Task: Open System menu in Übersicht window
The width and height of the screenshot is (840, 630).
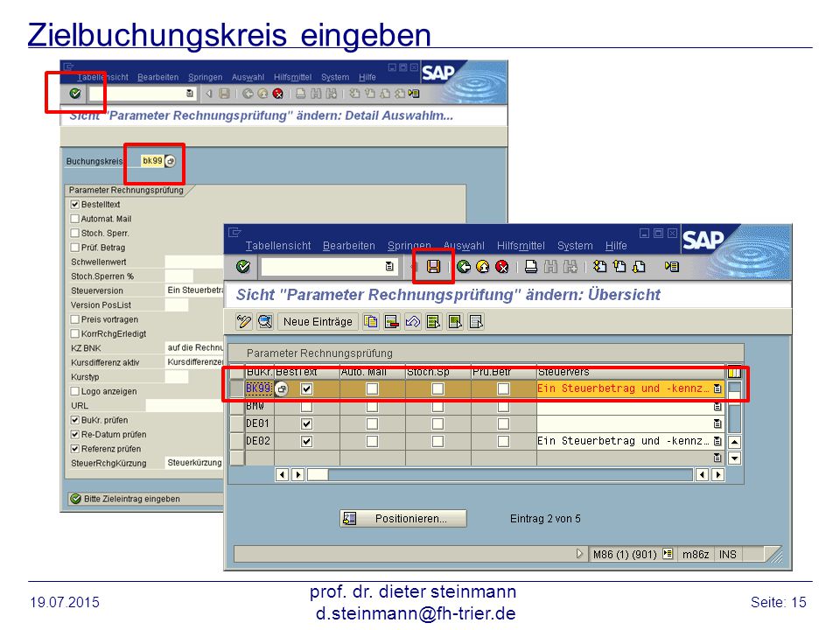Action: point(575,245)
